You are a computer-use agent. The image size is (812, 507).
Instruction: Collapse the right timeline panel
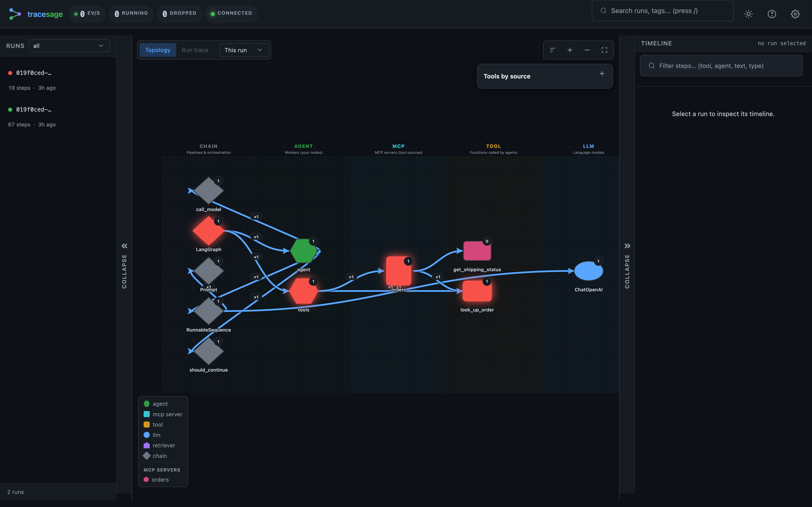[x=627, y=265]
